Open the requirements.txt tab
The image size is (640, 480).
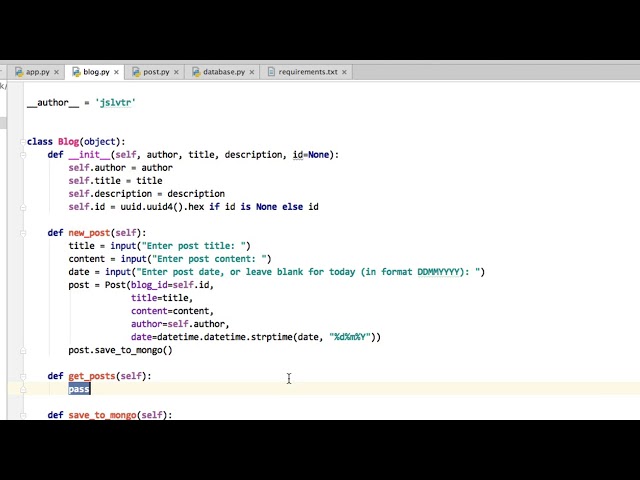(x=307, y=72)
